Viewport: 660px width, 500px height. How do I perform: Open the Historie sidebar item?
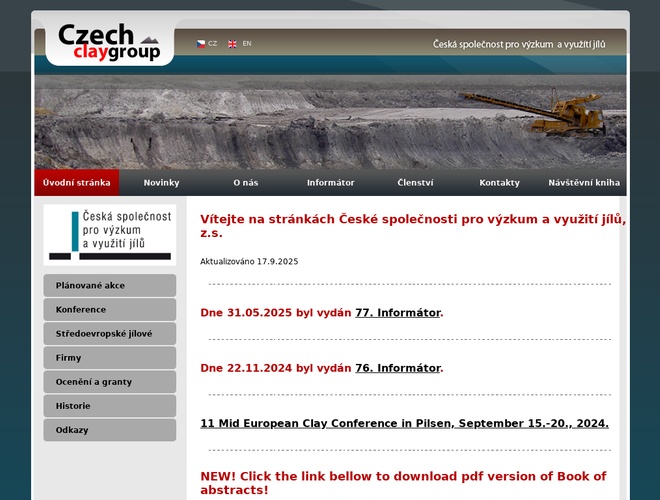click(109, 406)
